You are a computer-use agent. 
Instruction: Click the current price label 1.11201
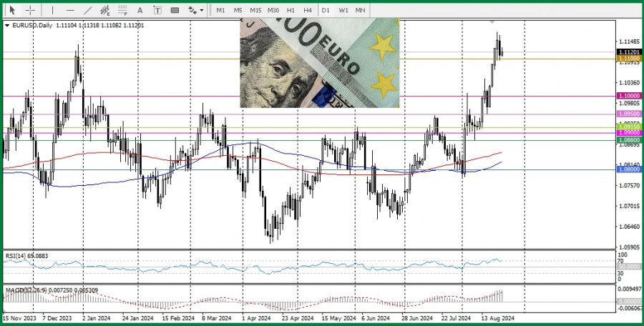[629, 52]
